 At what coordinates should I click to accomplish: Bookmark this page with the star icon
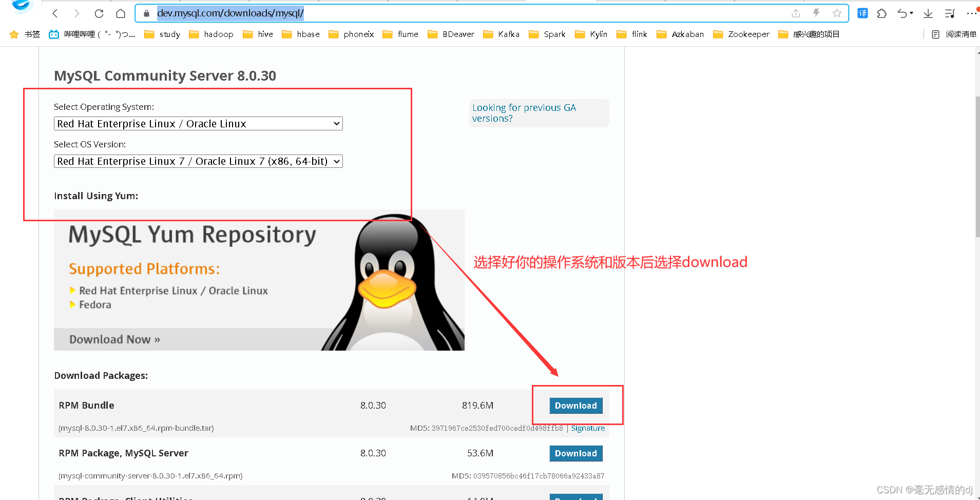coord(837,13)
